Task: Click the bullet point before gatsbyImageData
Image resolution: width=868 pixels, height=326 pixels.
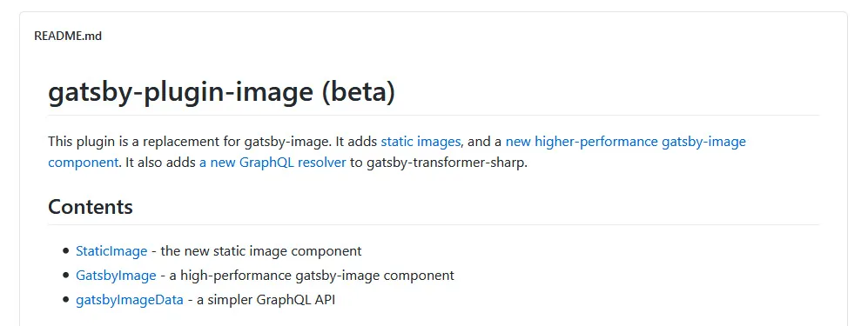Action: click(66, 301)
